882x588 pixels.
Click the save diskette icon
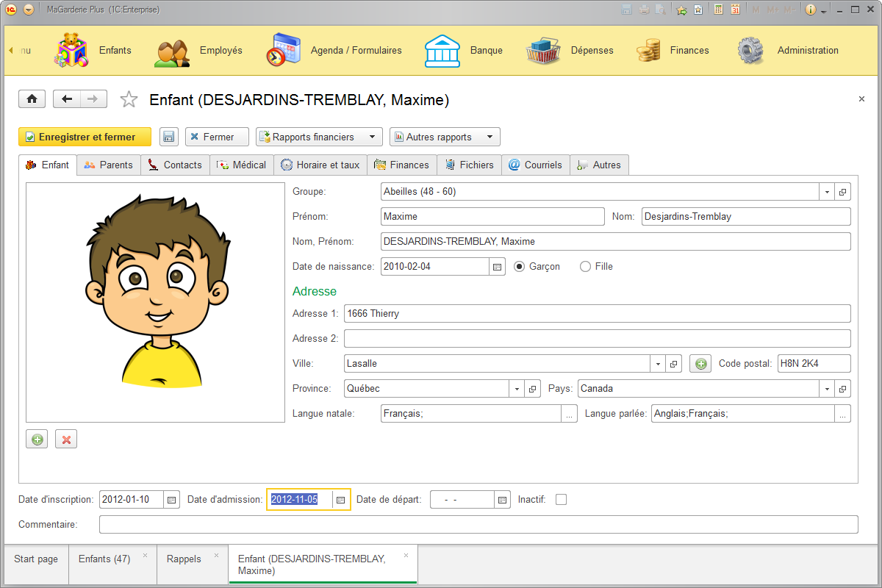[169, 137]
